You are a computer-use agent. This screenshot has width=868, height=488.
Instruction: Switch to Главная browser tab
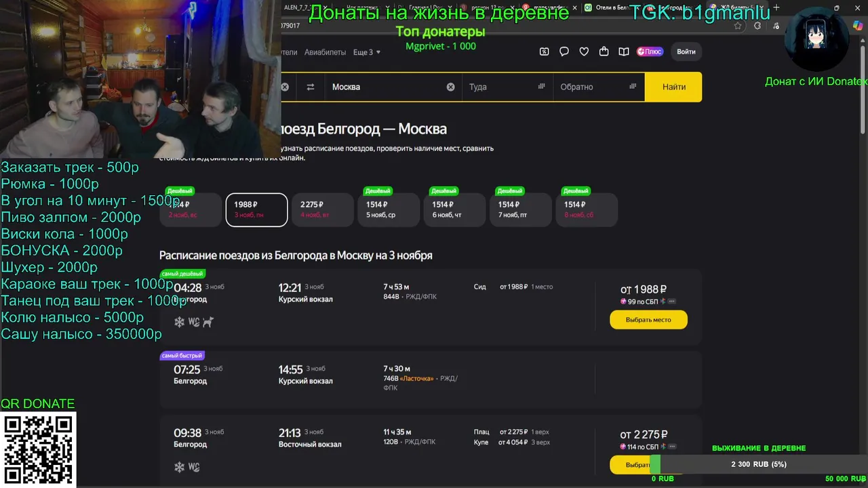[x=424, y=7]
